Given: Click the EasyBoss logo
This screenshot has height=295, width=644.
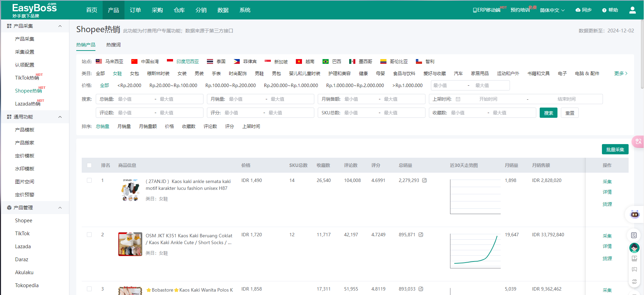Looking at the screenshot, I should pos(34,10).
